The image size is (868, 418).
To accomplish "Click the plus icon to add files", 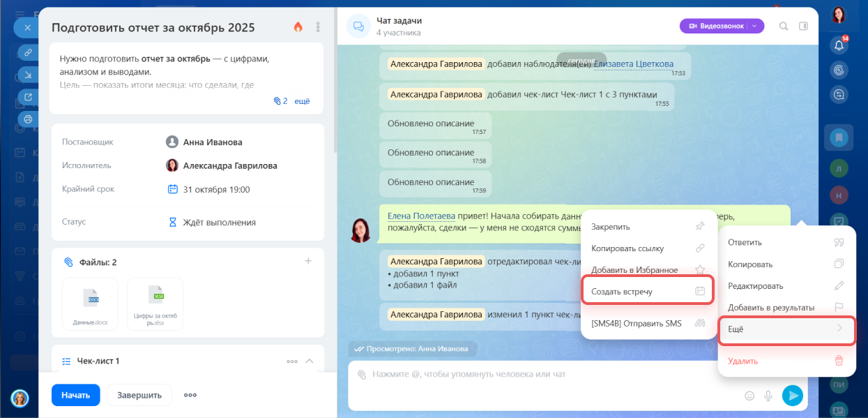I will (x=308, y=261).
